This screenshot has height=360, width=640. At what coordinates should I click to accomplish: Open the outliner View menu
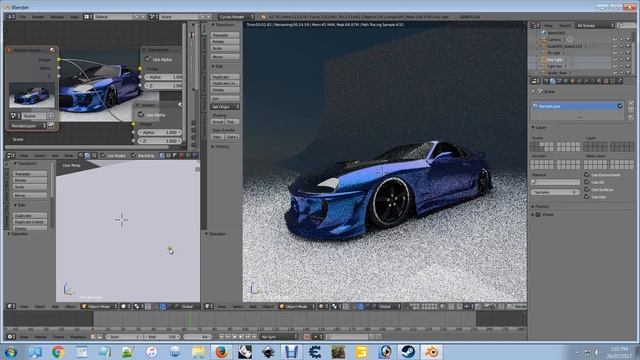click(x=548, y=25)
